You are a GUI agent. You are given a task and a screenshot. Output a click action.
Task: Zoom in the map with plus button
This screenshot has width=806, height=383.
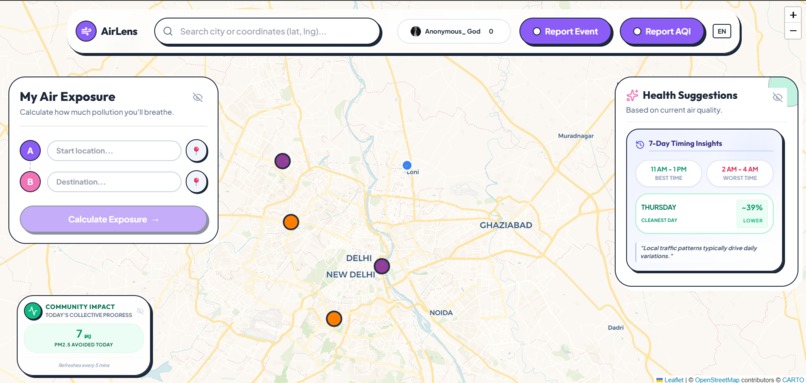click(x=793, y=15)
